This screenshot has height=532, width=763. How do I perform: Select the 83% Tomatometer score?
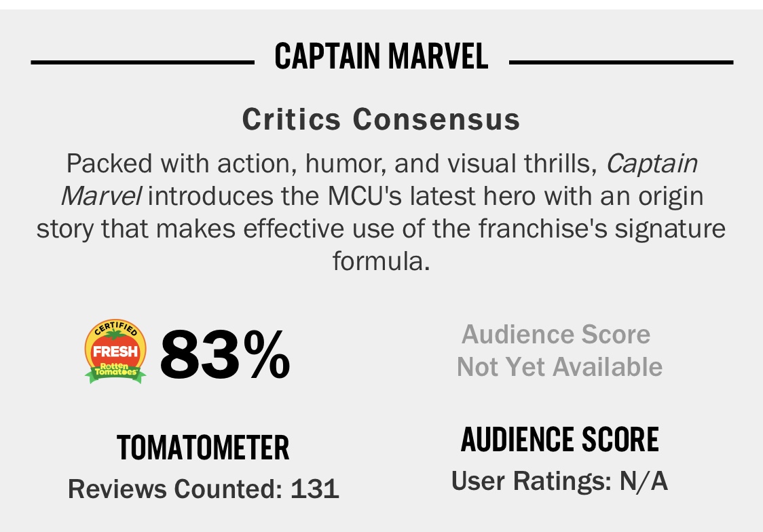pos(225,354)
